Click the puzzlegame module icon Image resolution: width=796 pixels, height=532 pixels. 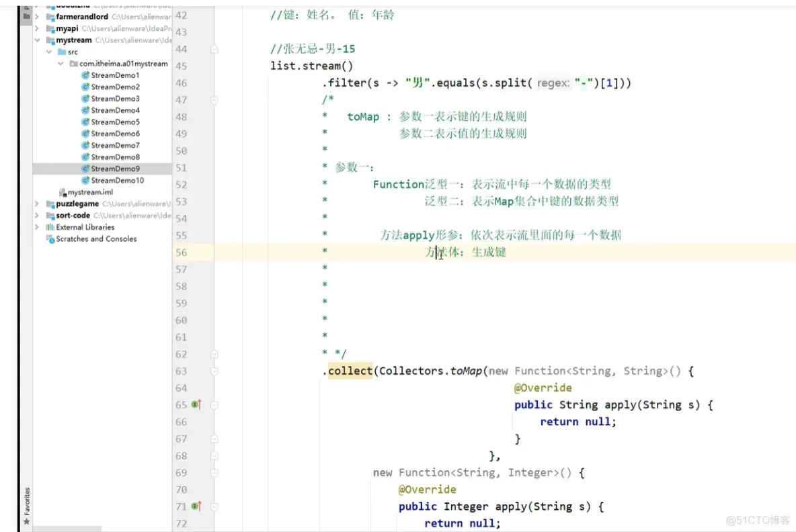pos(50,204)
